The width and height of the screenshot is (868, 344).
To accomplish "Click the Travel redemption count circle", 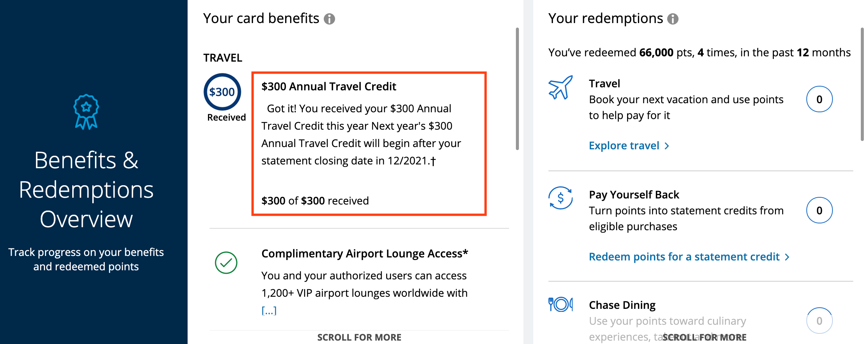I will [819, 99].
